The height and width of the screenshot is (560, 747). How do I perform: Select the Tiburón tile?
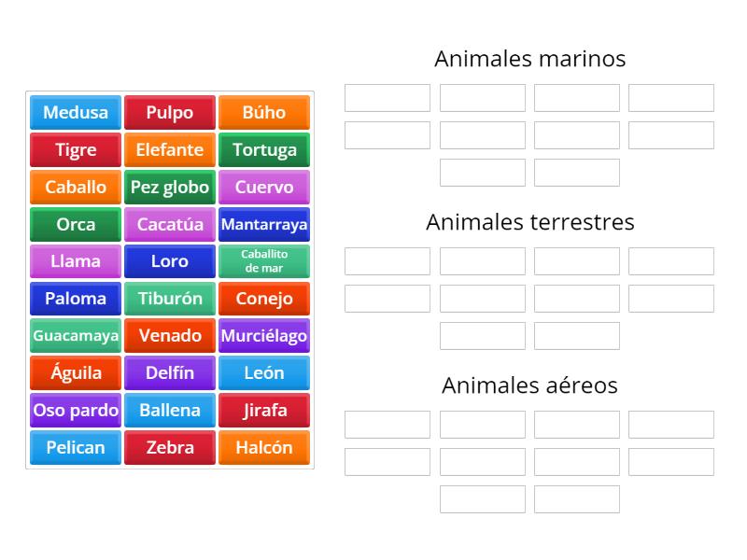click(x=170, y=299)
